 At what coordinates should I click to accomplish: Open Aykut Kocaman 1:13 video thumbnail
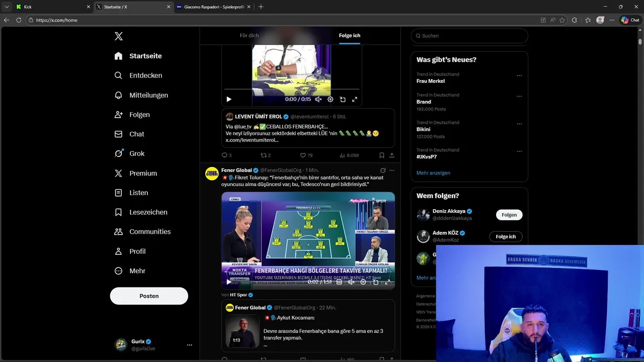point(243,331)
